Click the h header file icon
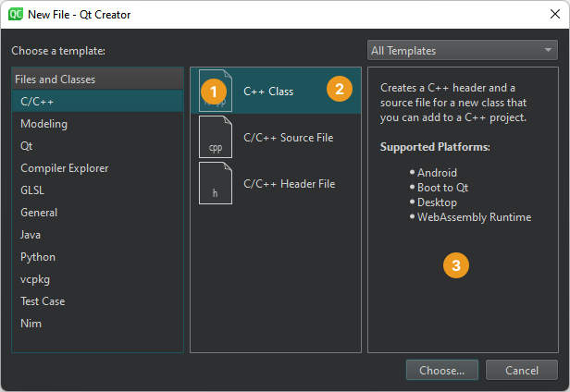The width and height of the screenshot is (570, 392). (215, 183)
